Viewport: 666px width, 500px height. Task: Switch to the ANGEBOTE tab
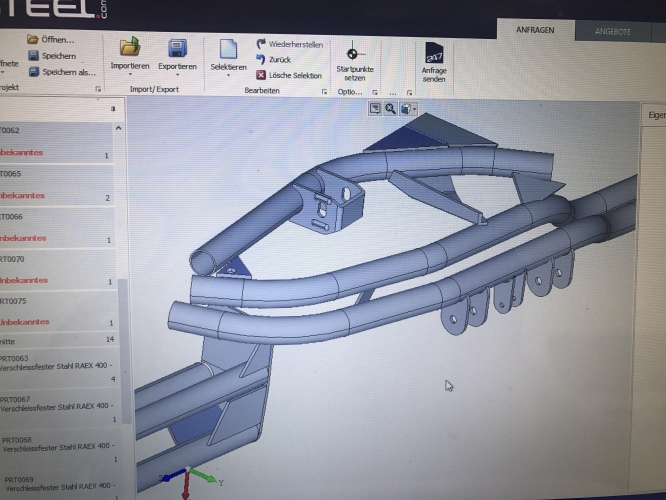[x=614, y=31]
